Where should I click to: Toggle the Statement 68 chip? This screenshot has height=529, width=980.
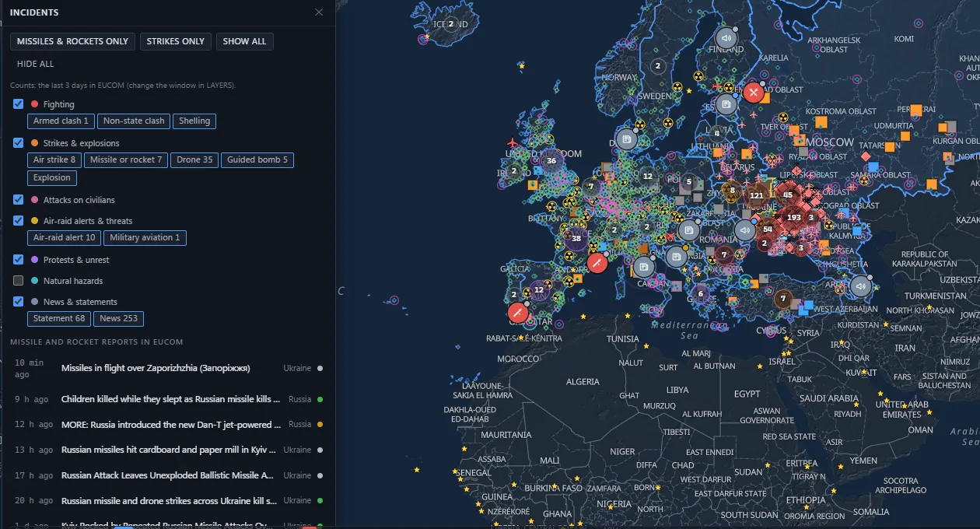59,318
